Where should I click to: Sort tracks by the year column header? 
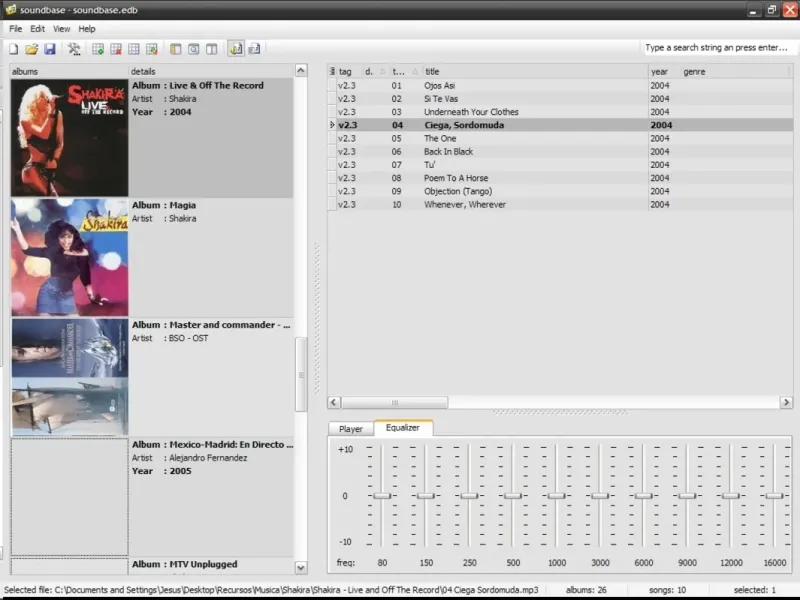click(660, 72)
